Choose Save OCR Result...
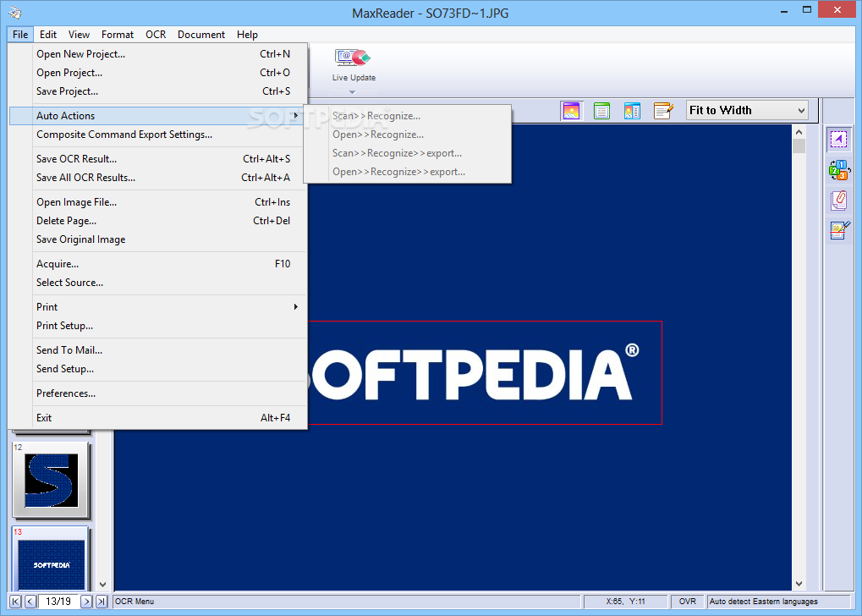862x616 pixels. 158,159
